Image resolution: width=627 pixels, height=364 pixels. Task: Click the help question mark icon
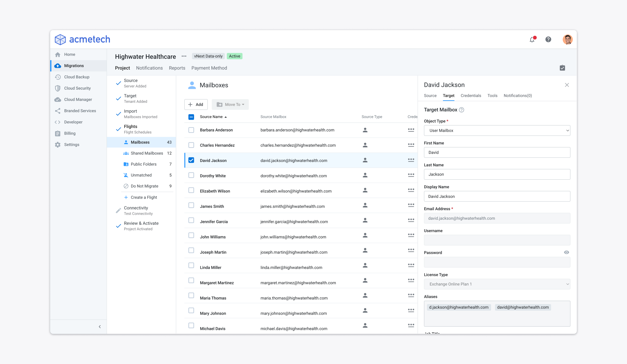click(548, 39)
